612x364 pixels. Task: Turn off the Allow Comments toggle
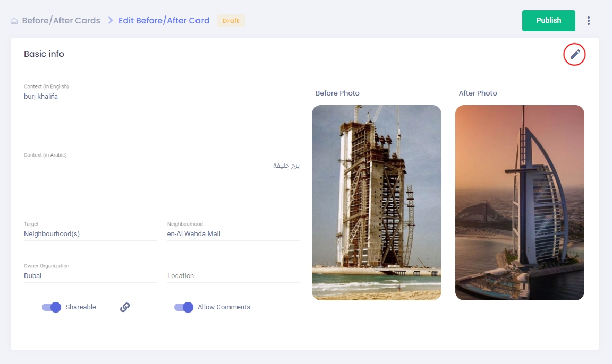coord(184,307)
